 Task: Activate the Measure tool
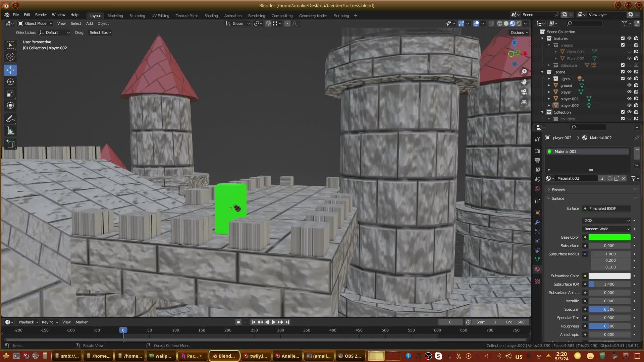[10, 131]
